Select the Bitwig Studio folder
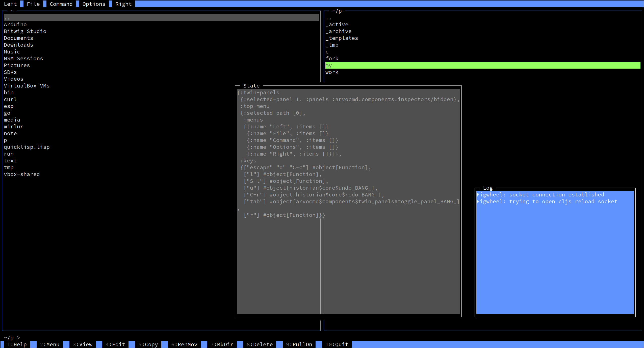Image resolution: width=644 pixels, height=348 pixels. pyautogui.click(x=25, y=31)
